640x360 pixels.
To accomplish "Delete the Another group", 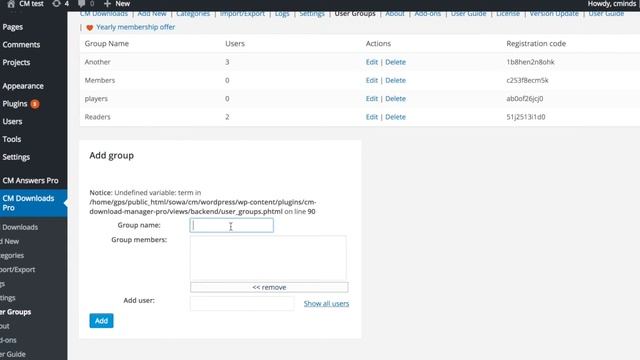I will pos(396,62).
